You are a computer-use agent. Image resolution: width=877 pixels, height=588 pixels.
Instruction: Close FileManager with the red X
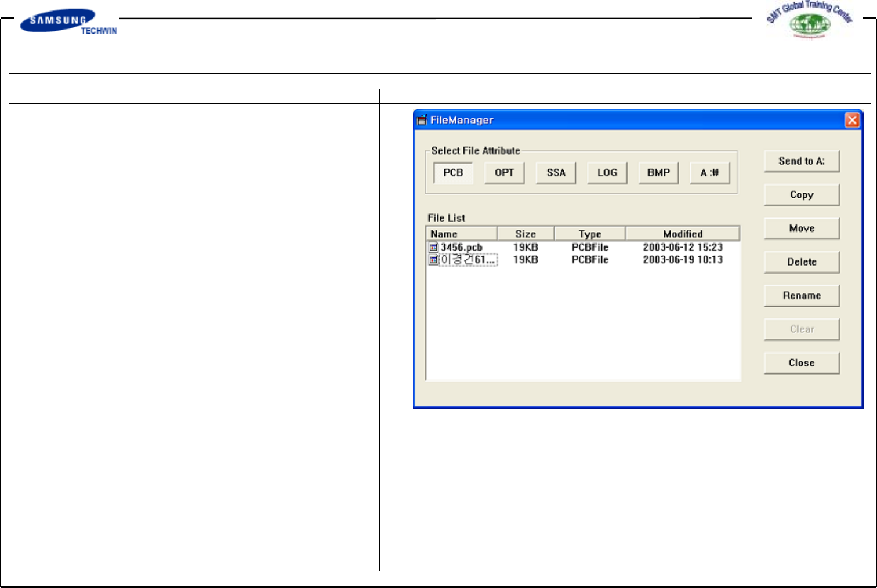pyautogui.click(x=851, y=120)
